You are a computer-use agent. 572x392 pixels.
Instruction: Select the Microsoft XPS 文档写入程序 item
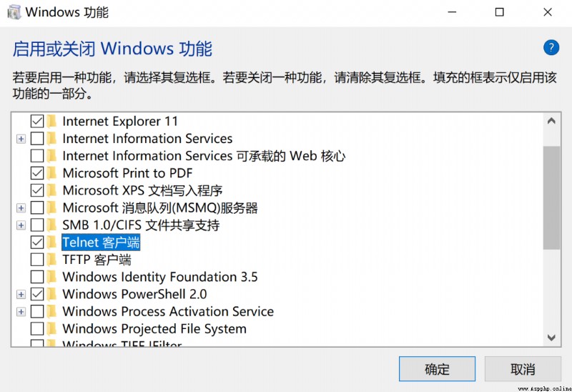click(142, 190)
